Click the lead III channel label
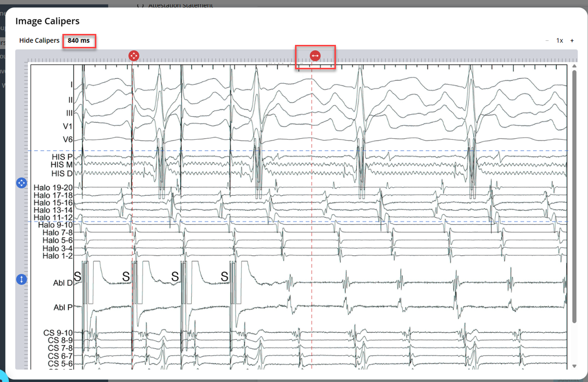The image size is (588, 382). coord(69,113)
